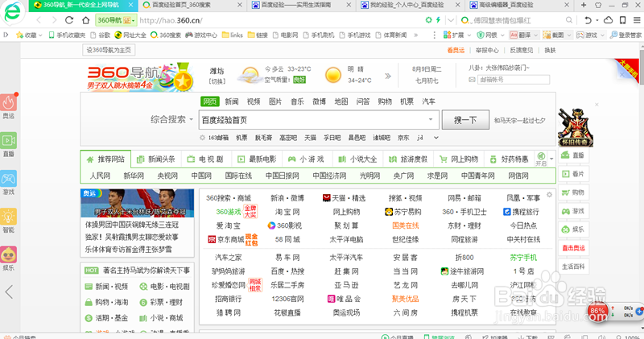644x339 pixels.
Task: Click 设360导航为主页 button
Action: coord(109,50)
